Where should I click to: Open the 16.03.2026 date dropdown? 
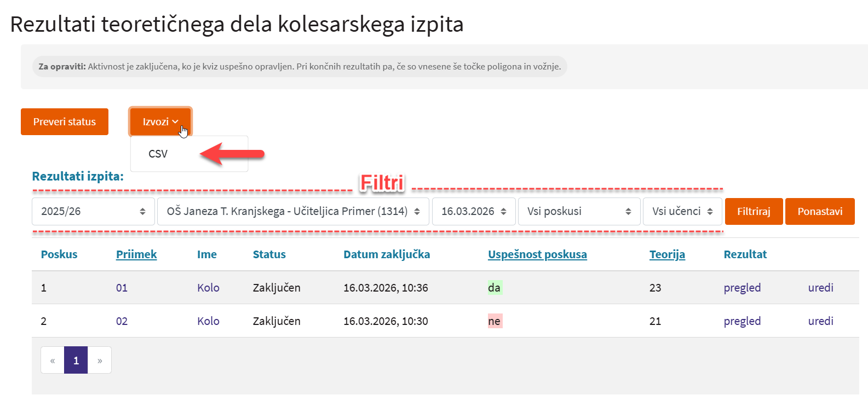pyautogui.click(x=474, y=211)
